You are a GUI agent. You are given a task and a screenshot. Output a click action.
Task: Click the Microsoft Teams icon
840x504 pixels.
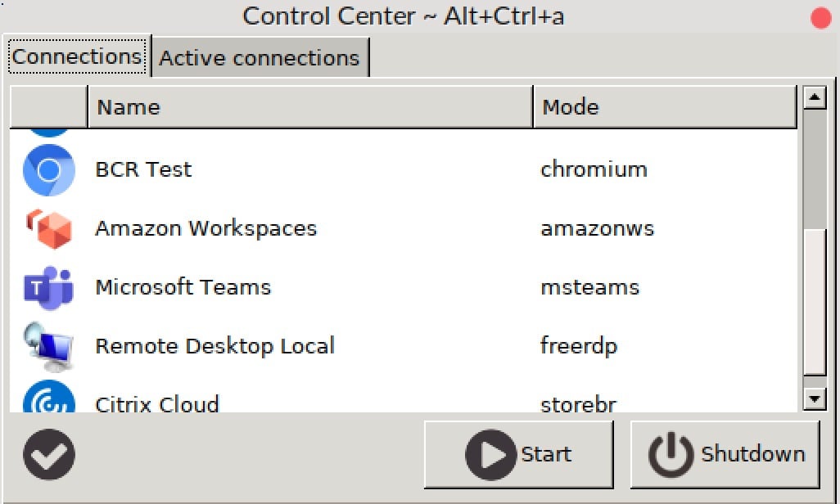[48, 287]
